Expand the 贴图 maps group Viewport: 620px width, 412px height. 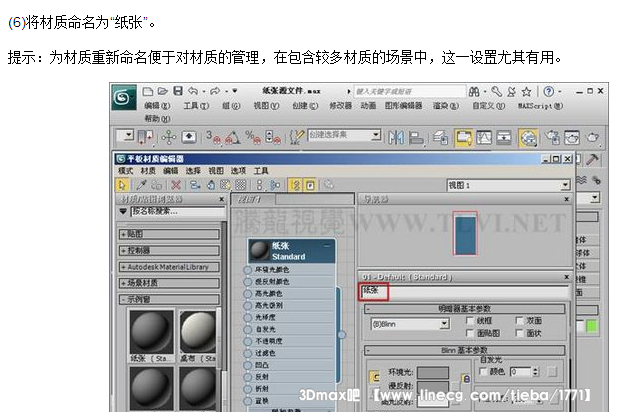169,234
